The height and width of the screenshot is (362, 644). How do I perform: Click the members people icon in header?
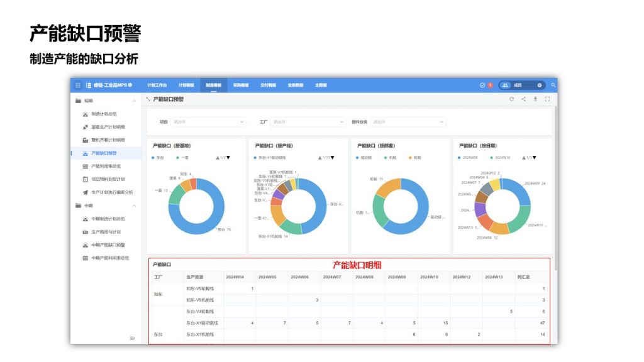coord(505,85)
